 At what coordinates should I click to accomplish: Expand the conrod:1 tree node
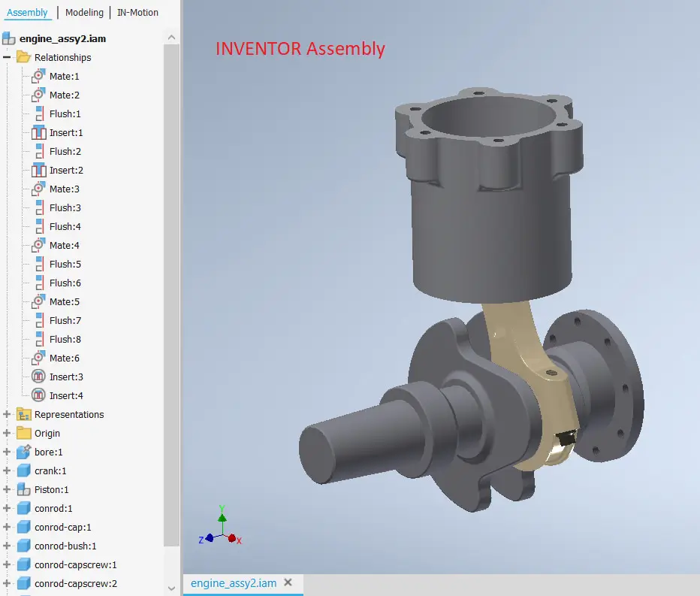click(x=7, y=508)
